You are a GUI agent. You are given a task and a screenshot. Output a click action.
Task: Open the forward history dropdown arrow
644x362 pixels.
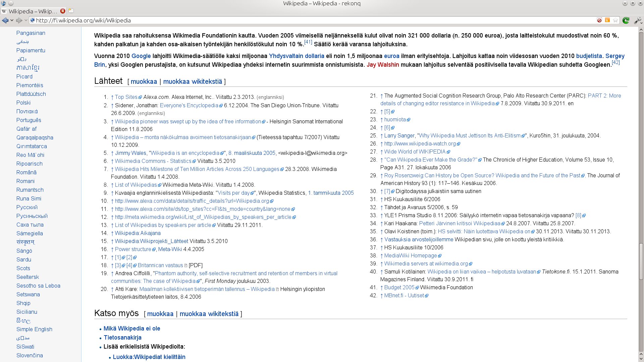pyautogui.click(x=26, y=20)
